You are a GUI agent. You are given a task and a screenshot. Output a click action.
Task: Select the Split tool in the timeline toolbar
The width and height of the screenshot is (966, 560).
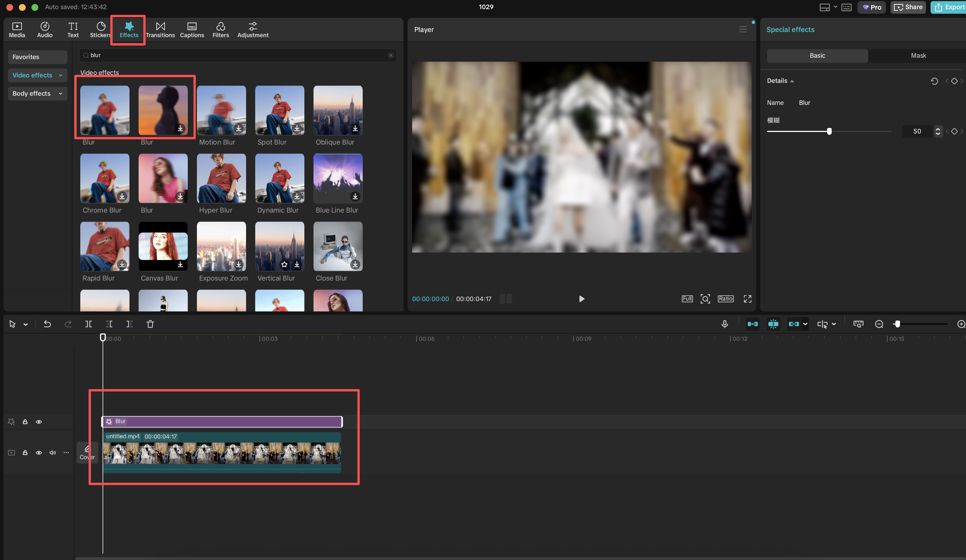(88, 324)
